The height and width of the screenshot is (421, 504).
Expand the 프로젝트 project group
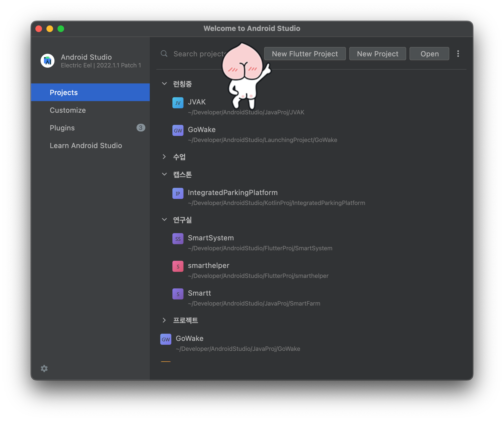pyautogui.click(x=164, y=320)
